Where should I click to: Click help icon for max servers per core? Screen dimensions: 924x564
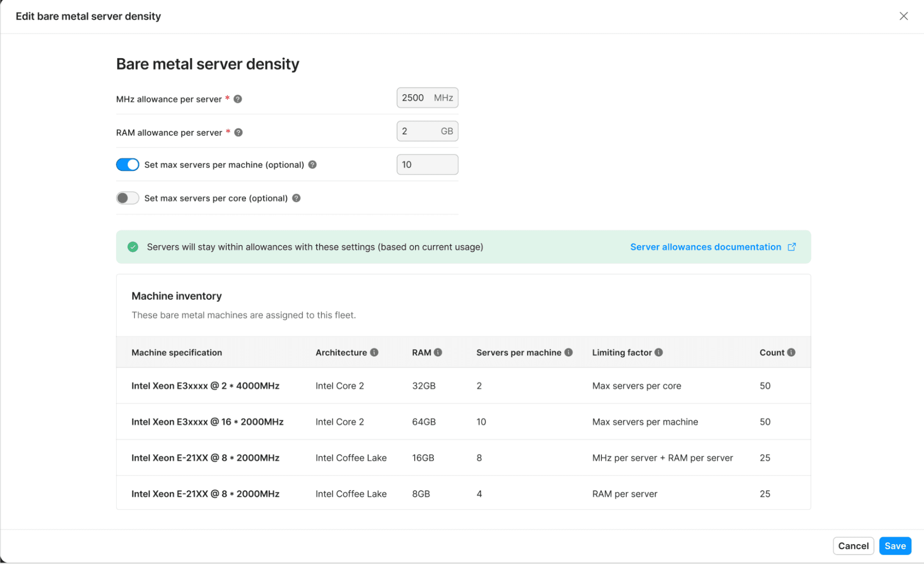pos(296,198)
